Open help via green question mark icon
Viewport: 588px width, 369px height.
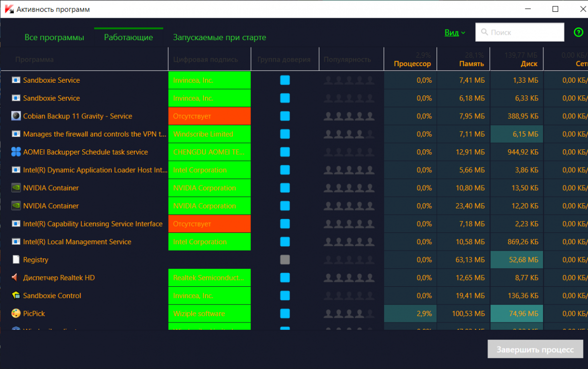coord(578,32)
